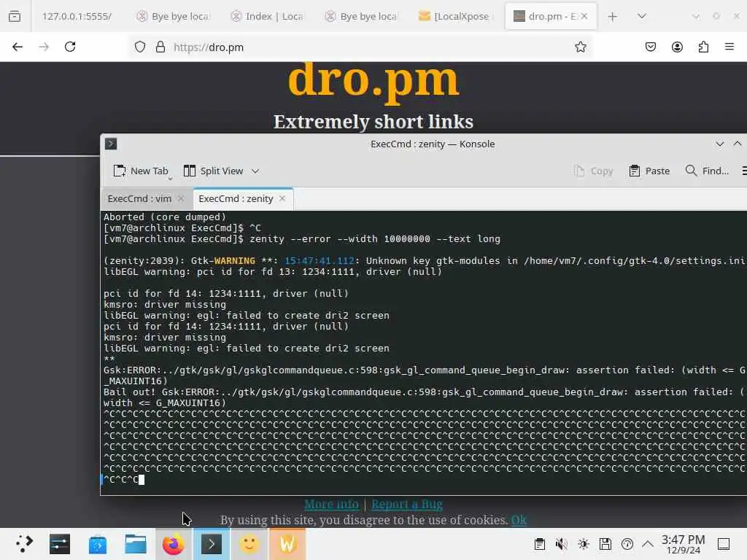The height and width of the screenshot is (560, 747).
Task: Open the KDE application launcher
Action: tap(24, 544)
